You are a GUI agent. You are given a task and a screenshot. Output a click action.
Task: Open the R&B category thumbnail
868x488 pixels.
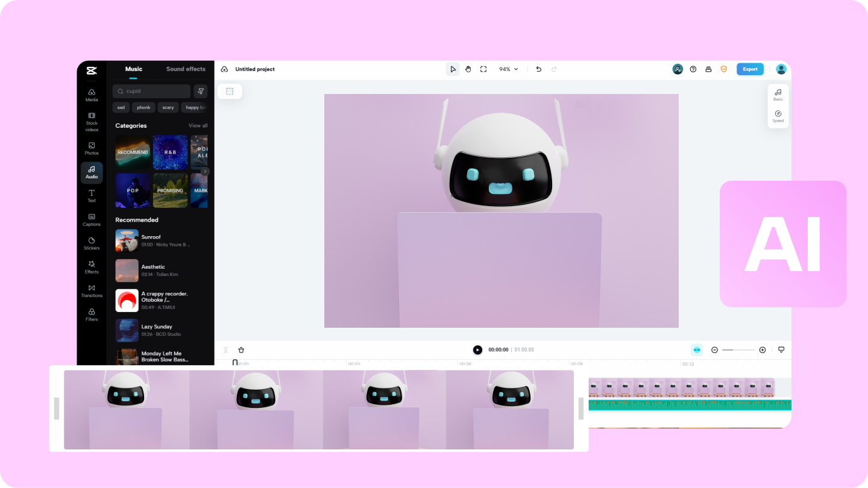[x=170, y=152]
